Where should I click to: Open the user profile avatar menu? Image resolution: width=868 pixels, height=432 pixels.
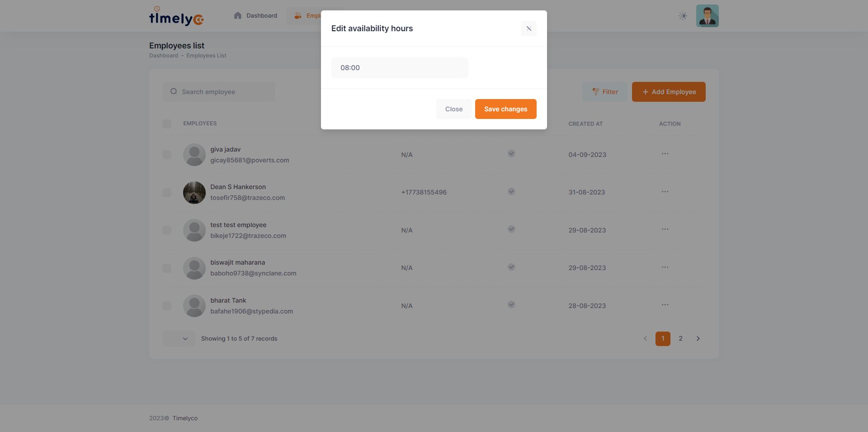pyautogui.click(x=707, y=16)
